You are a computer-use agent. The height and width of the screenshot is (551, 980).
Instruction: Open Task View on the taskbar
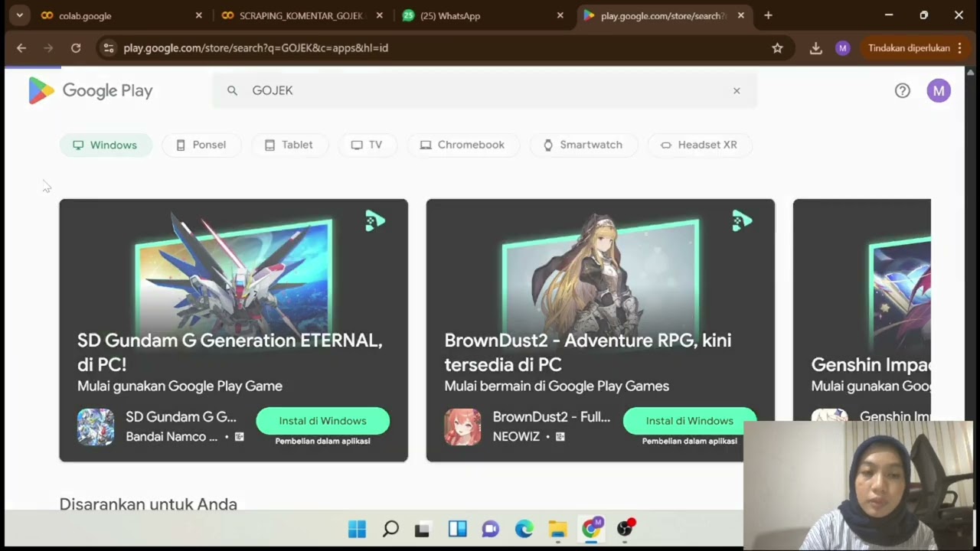coord(422,529)
